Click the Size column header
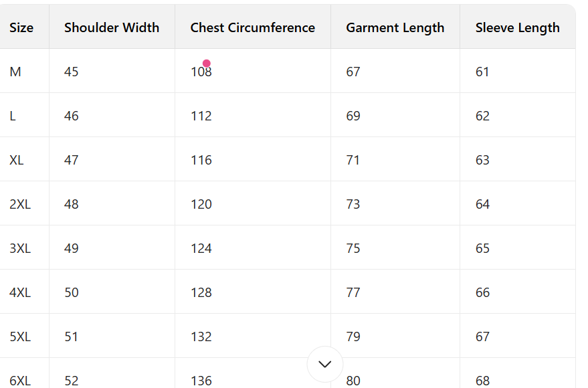Image resolution: width=588 pixels, height=388 pixels. click(21, 27)
